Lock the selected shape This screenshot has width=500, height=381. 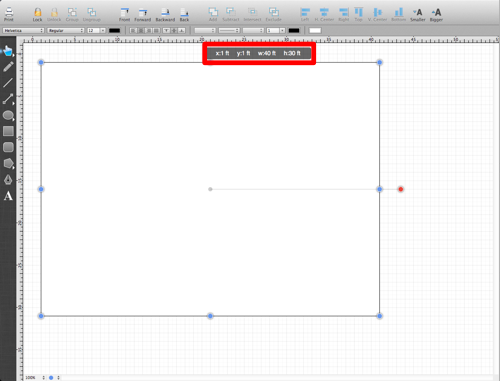(38, 14)
